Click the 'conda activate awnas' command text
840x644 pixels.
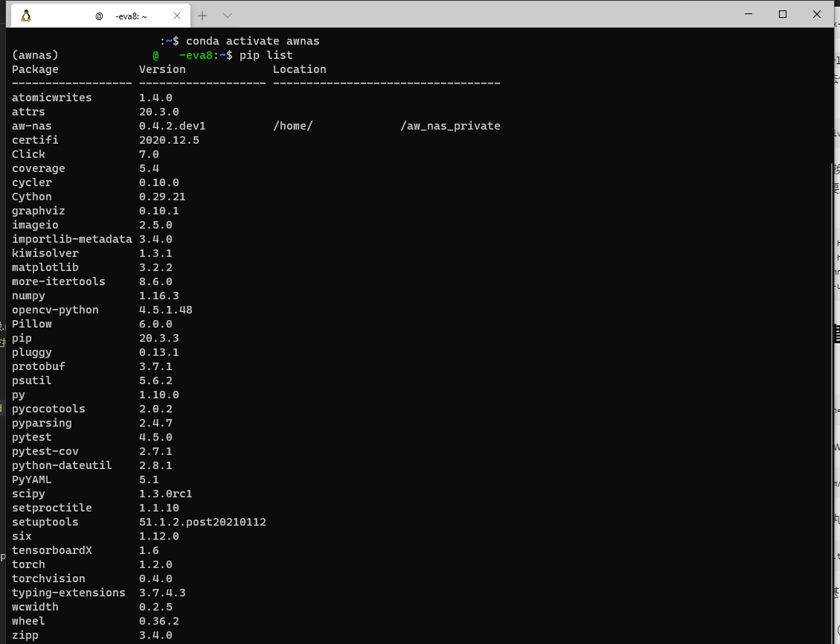click(252, 41)
